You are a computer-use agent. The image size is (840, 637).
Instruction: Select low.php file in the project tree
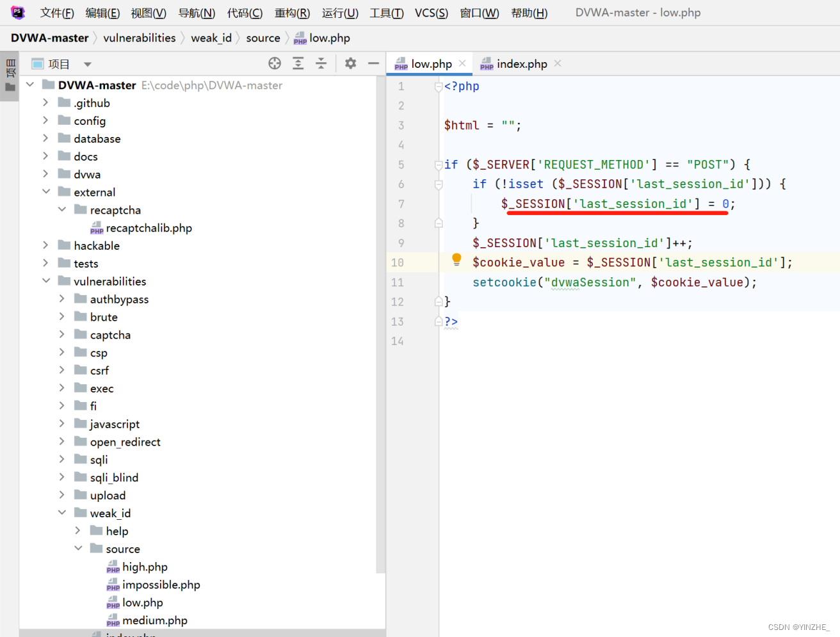point(135,602)
